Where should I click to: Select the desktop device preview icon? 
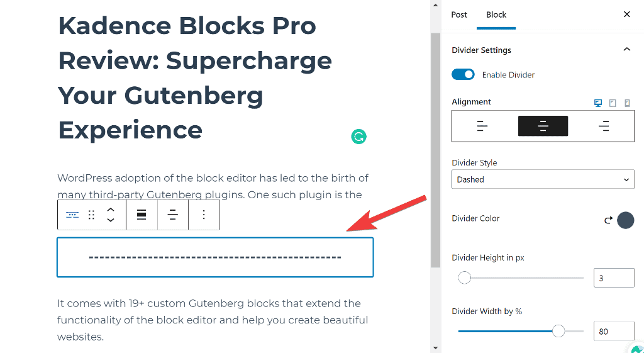598,103
